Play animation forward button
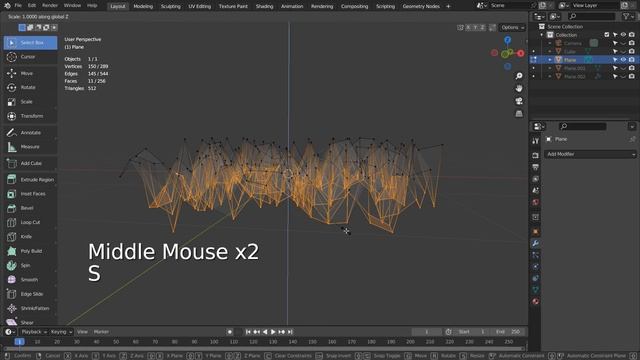 [x=273, y=332]
